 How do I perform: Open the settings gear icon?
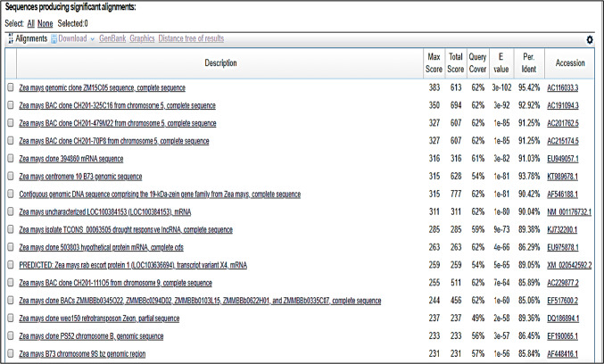pyautogui.click(x=590, y=40)
